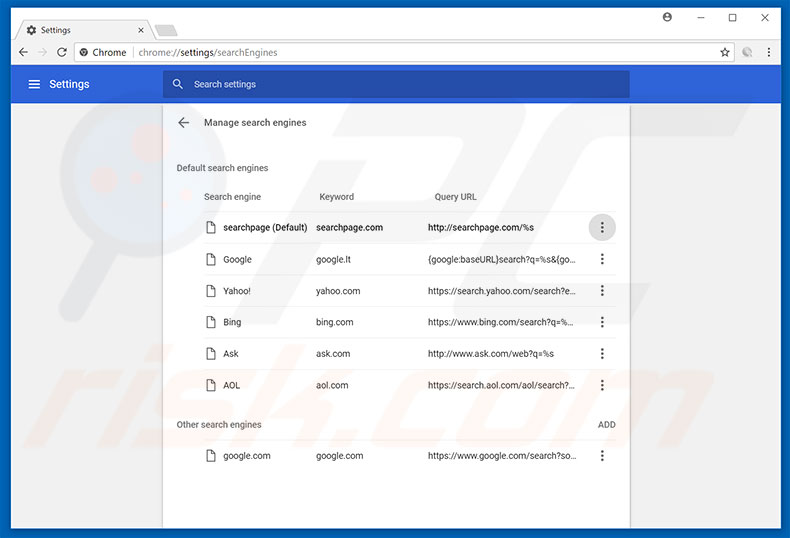Viewport: 790px width, 538px height.
Task: Return via the Manage search engines back arrow
Action: click(183, 122)
